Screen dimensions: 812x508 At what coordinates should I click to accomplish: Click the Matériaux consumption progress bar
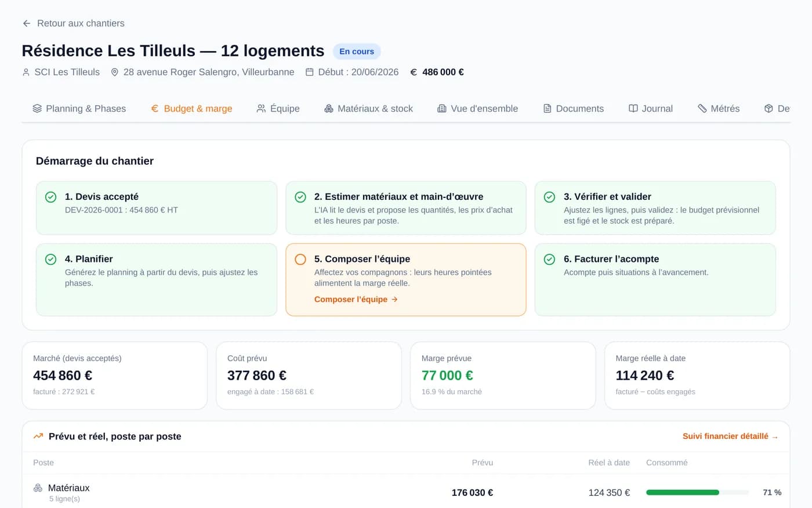pos(697,492)
